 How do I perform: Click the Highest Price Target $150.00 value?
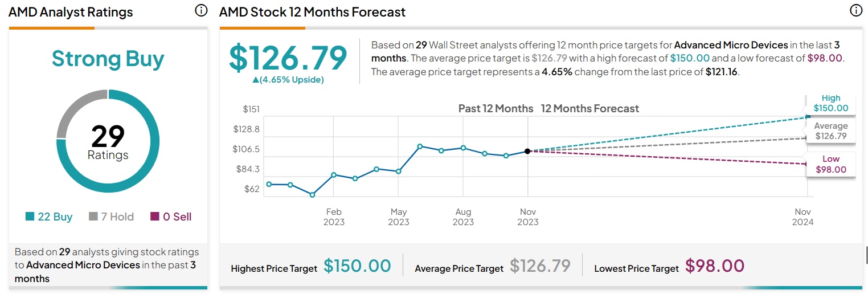tap(357, 266)
